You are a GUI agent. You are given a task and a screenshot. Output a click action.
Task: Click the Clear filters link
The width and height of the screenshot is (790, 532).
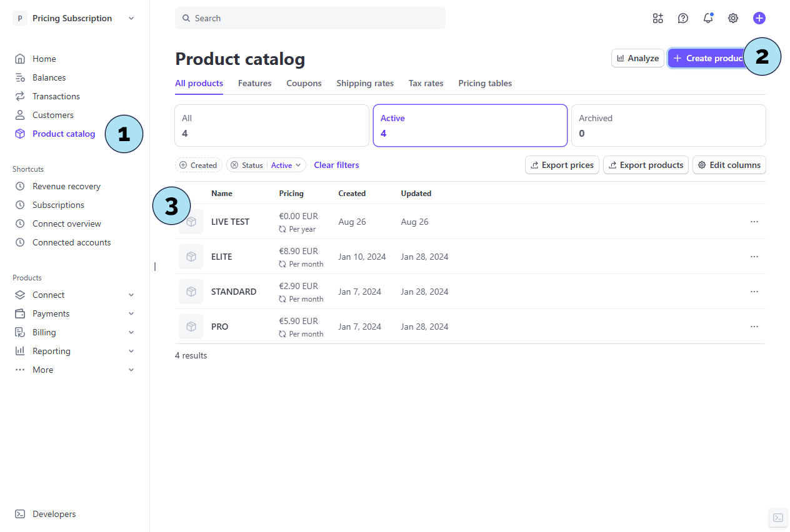(336, 165)
